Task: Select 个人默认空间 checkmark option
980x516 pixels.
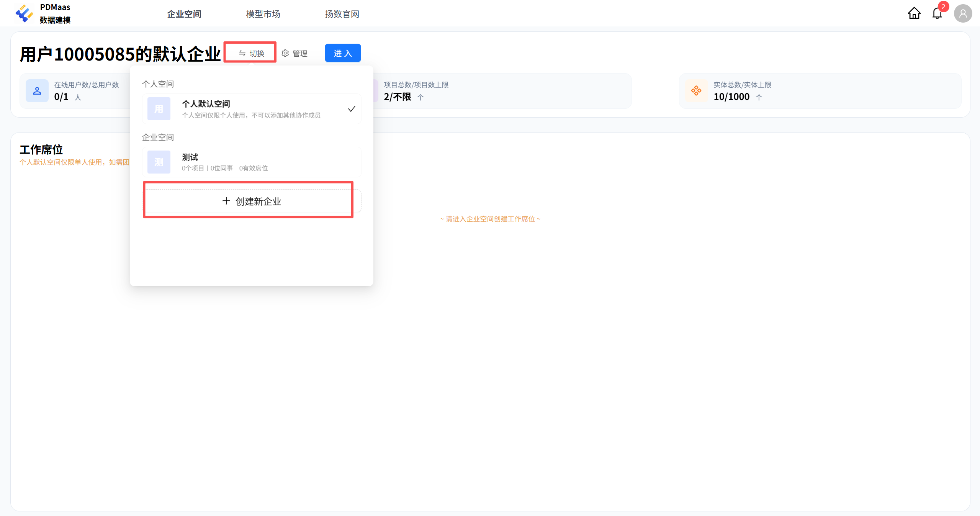Action: pyautogui.click(x=351, y=109)
